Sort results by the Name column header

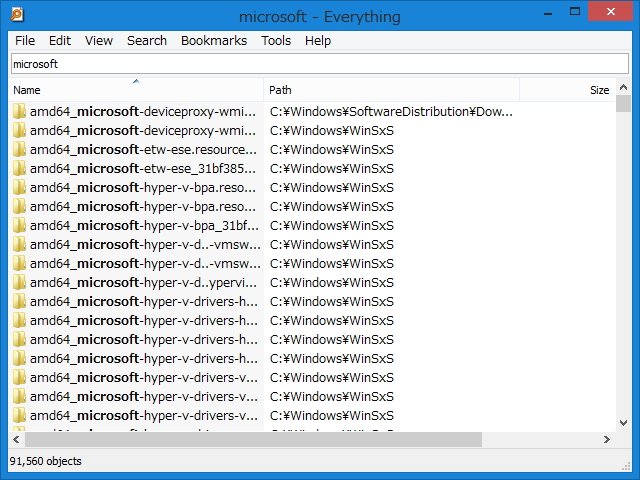coord(136,90)
